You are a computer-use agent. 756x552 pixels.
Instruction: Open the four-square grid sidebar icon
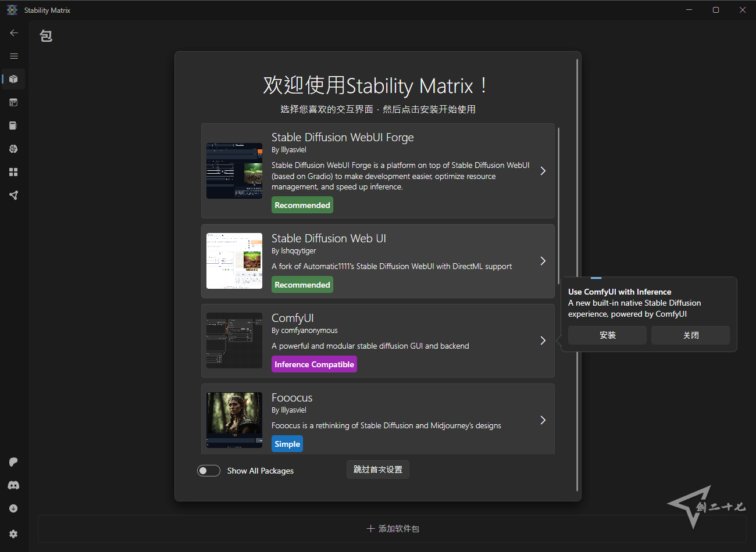14,172
